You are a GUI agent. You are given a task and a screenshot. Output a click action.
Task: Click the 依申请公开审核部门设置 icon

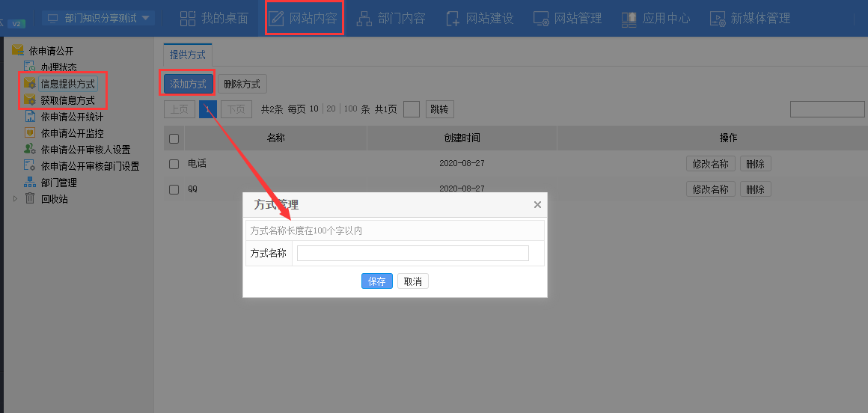point(30,166)
